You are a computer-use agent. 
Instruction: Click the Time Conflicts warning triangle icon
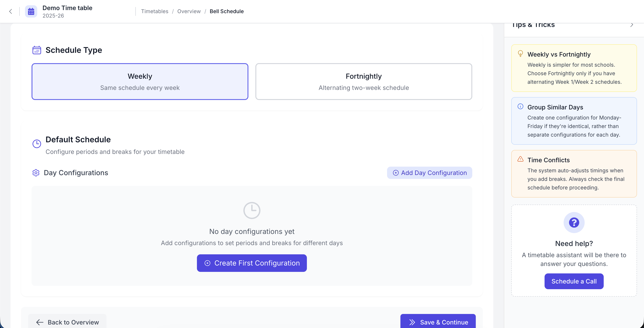click(x=520, y=159)
